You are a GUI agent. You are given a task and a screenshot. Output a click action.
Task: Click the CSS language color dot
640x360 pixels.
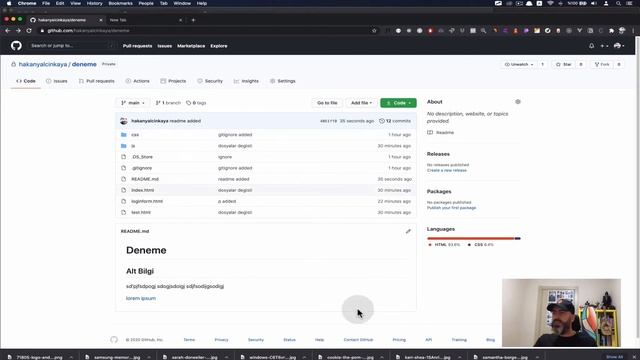click(x=469, y=245)
